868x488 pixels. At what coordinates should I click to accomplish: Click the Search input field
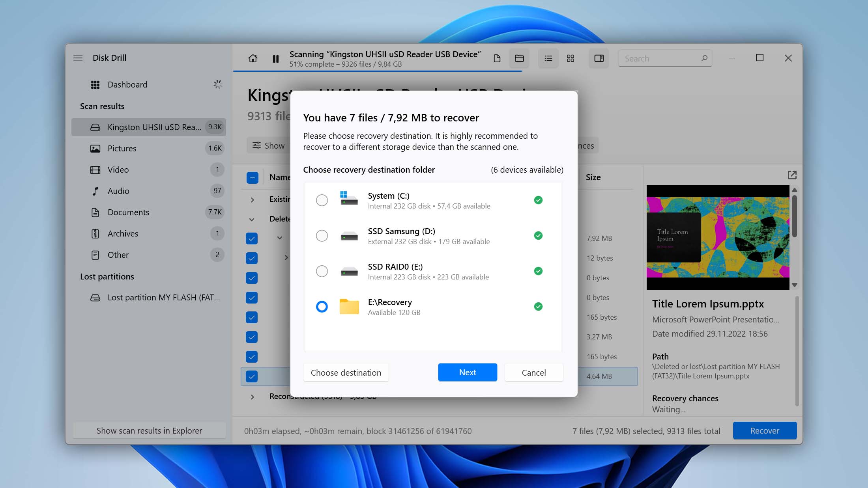(x=665, y=58)
